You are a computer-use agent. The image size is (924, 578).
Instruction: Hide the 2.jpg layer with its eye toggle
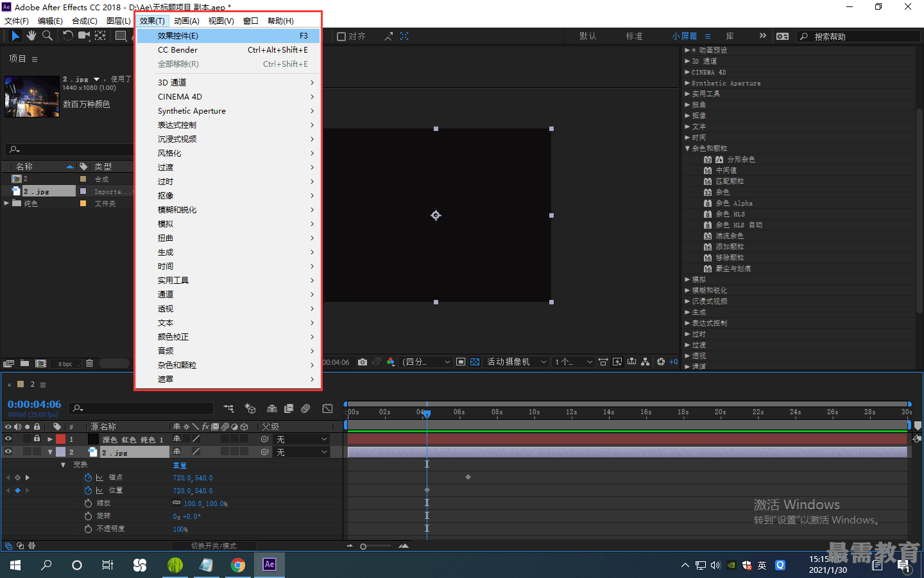pyautogui.click(x=8, y=452)
